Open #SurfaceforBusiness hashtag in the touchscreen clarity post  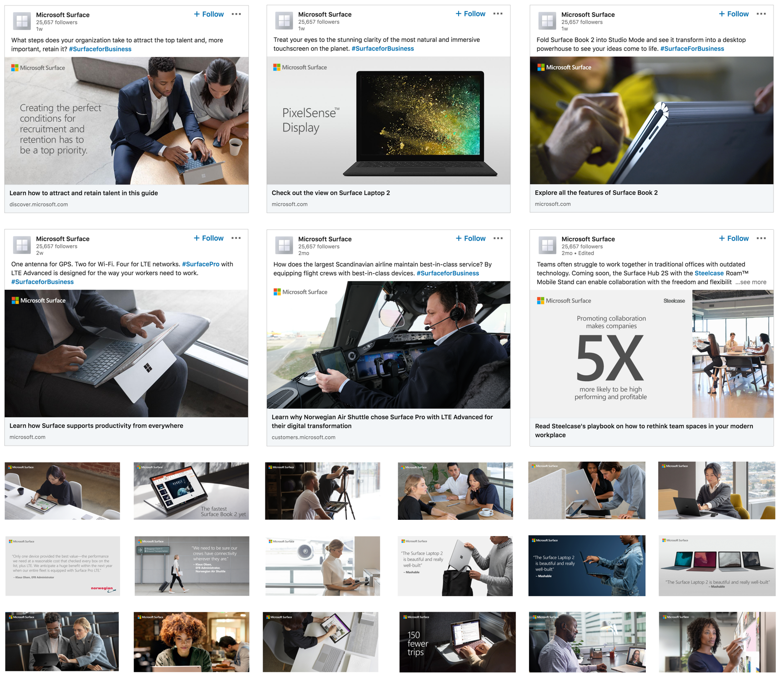(x=383, y=49)
